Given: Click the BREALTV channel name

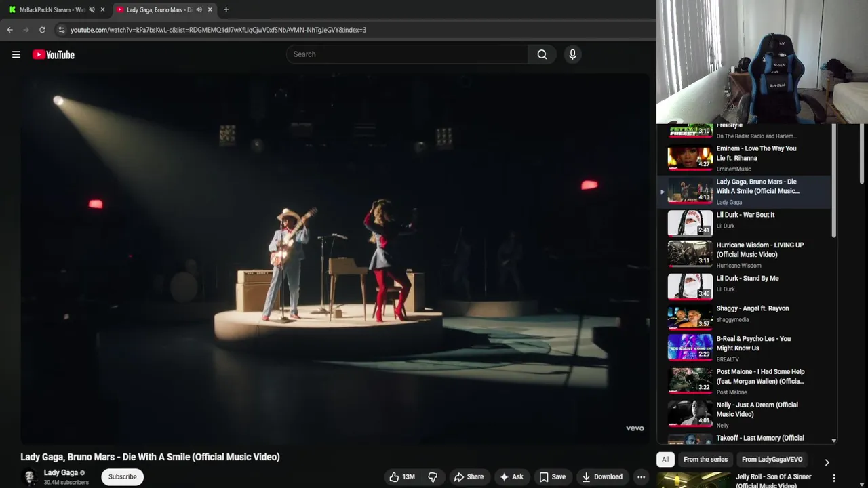Looking at the screenshot, I should point(728,359).
